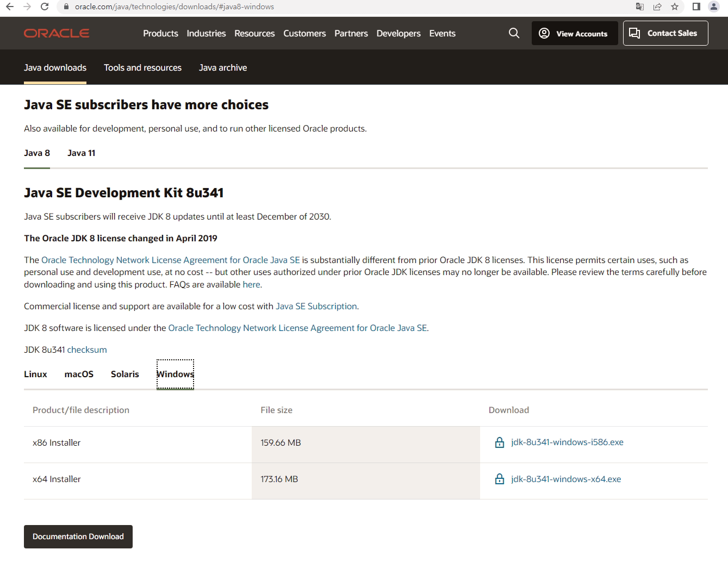Click the browser forward arrow

click(x=27, y=7)
